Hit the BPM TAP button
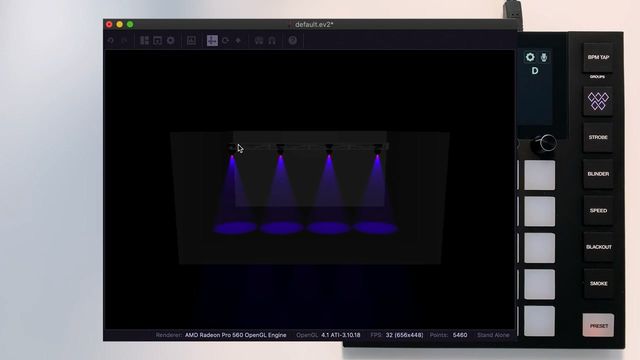The image size is (640, 360). (x=598, y=58)
